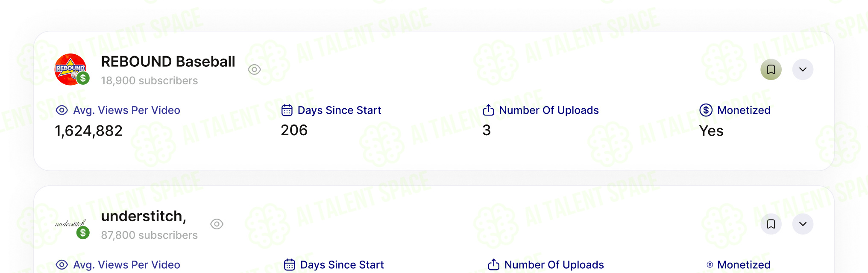Expand the understitch card chevron

(803, 224)
